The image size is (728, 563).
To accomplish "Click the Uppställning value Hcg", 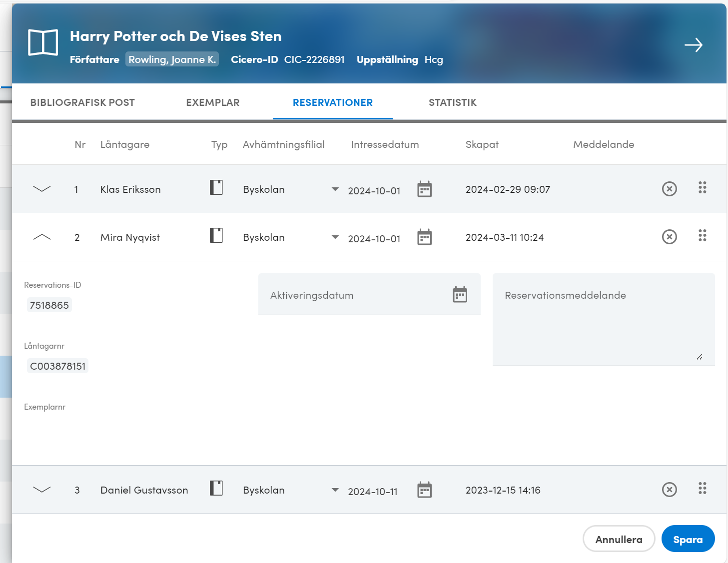I will pyautogui.click(x=434, y=60).
